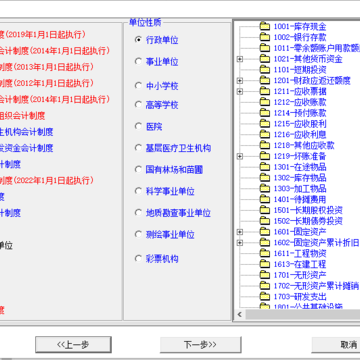
Task: Click the 取消 cancel button
Action: (336, 345)
